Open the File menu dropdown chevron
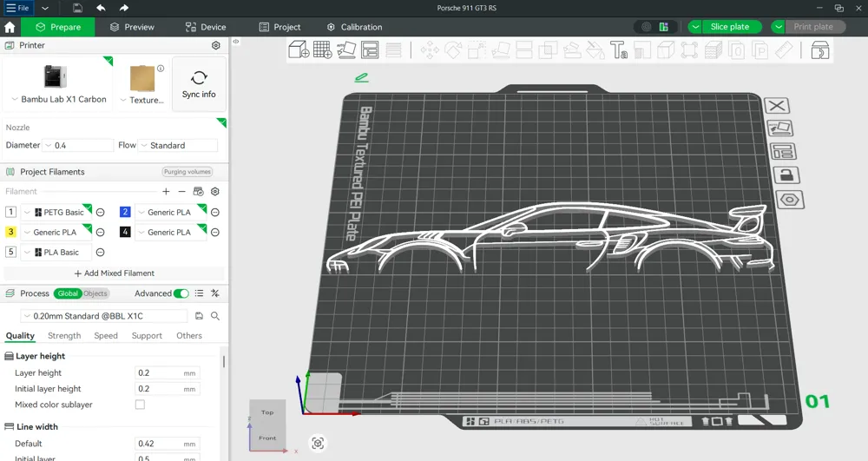 pyautogui.click(x=45, y=9)
